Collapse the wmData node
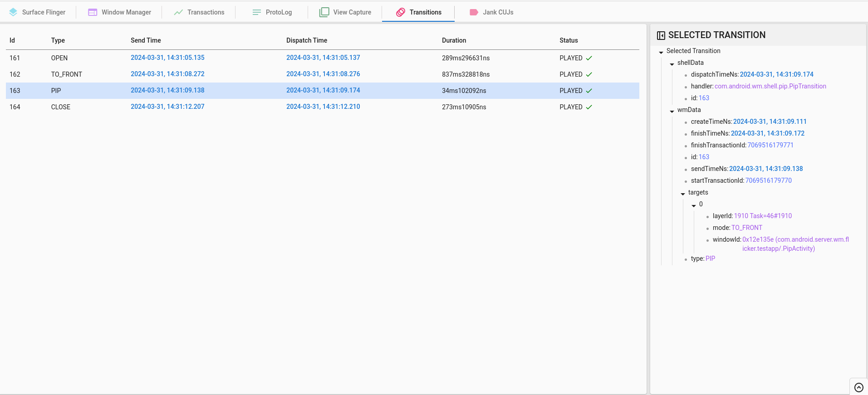This screenshot has width=868, height=395. [x=672, y=111]
